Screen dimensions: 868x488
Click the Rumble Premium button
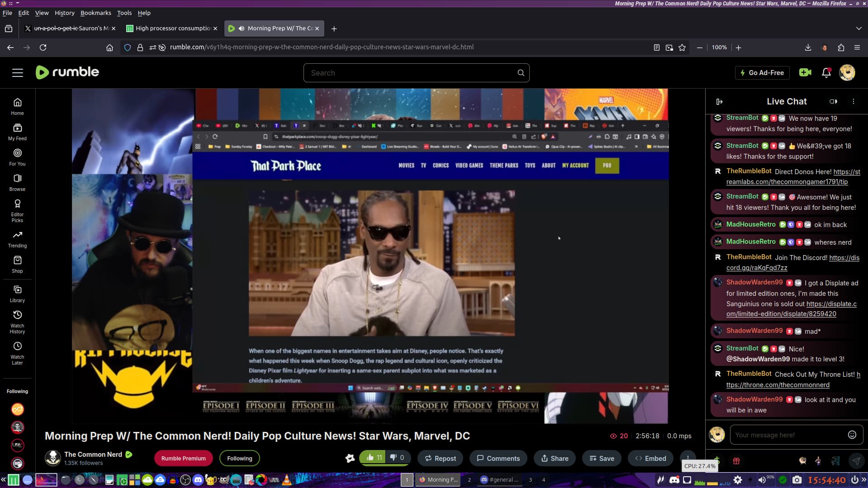[x=183, y=458]
